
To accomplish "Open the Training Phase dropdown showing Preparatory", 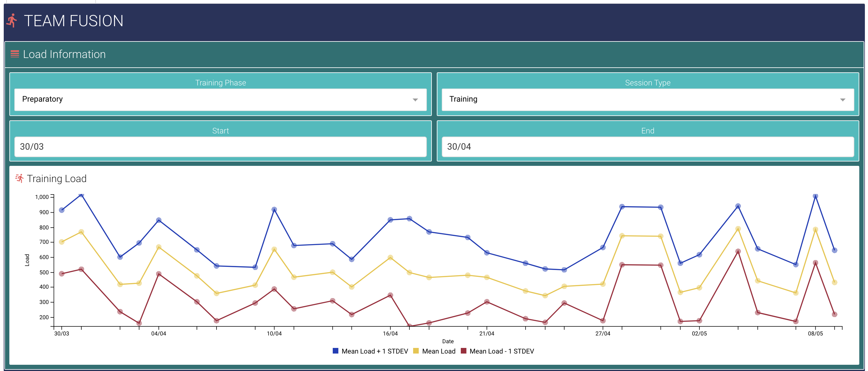I will coord(220,99).
